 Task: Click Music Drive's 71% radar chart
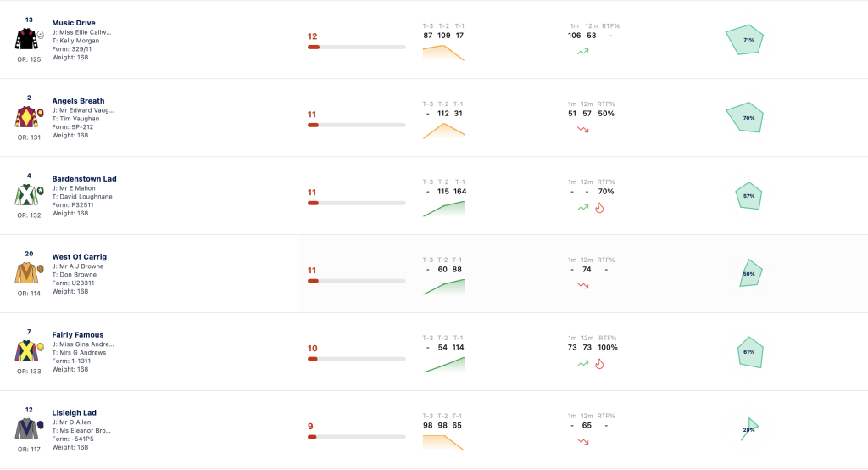coord(744,39)
